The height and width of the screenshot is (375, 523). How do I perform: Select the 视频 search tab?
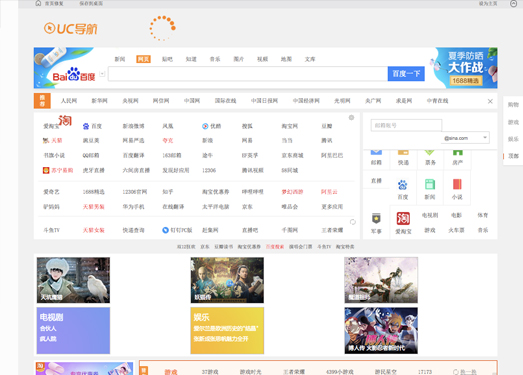click(263, 59)
